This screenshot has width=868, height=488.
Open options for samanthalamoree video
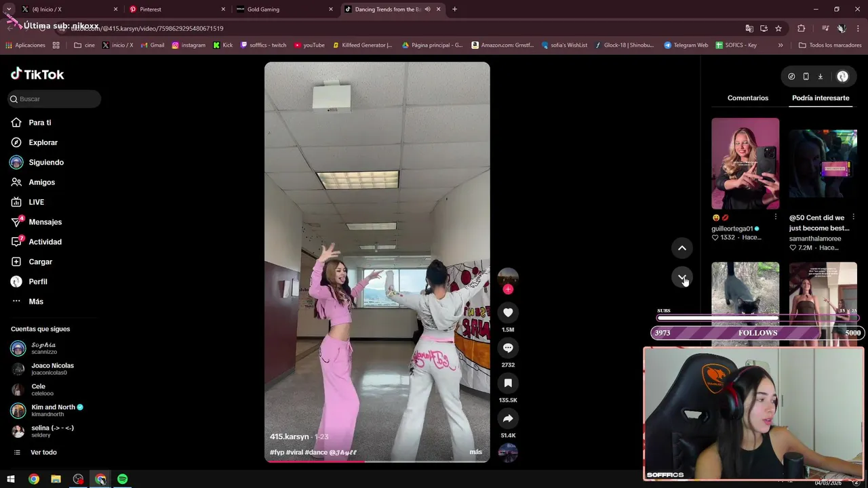point(853,218)
